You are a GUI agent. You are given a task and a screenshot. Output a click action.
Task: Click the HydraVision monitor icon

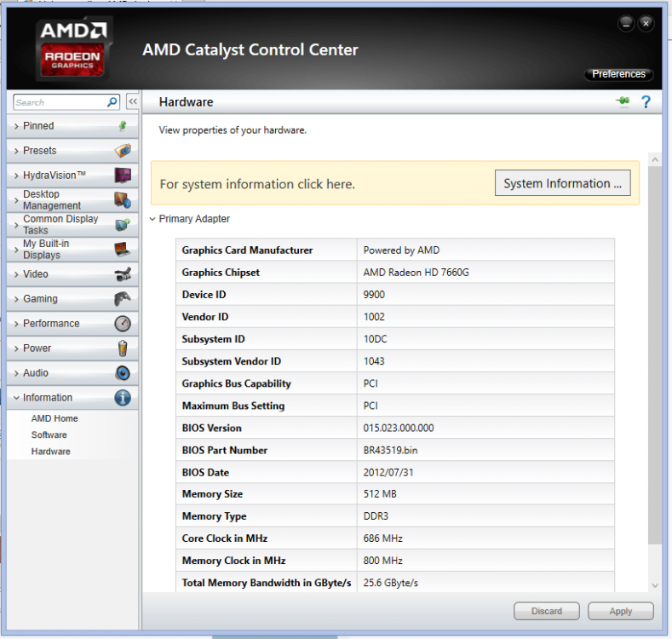(x=123, y=176)
